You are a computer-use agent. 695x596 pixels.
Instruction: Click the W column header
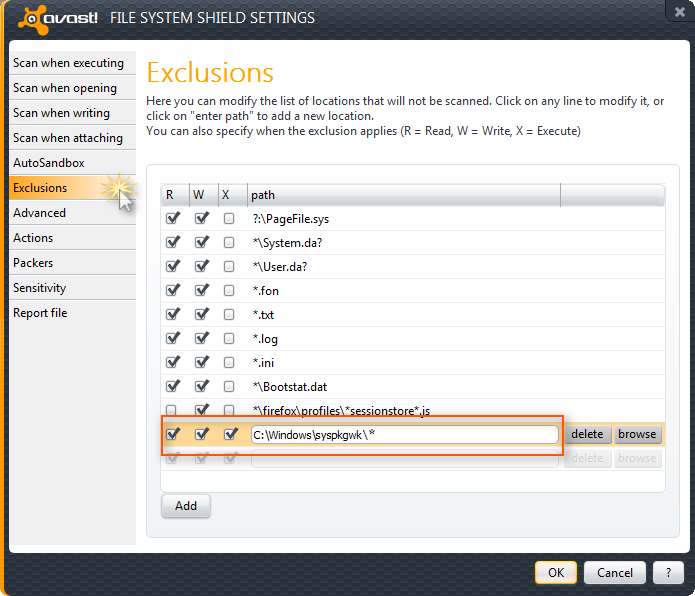pyautogui.click(x=204, y=195)
